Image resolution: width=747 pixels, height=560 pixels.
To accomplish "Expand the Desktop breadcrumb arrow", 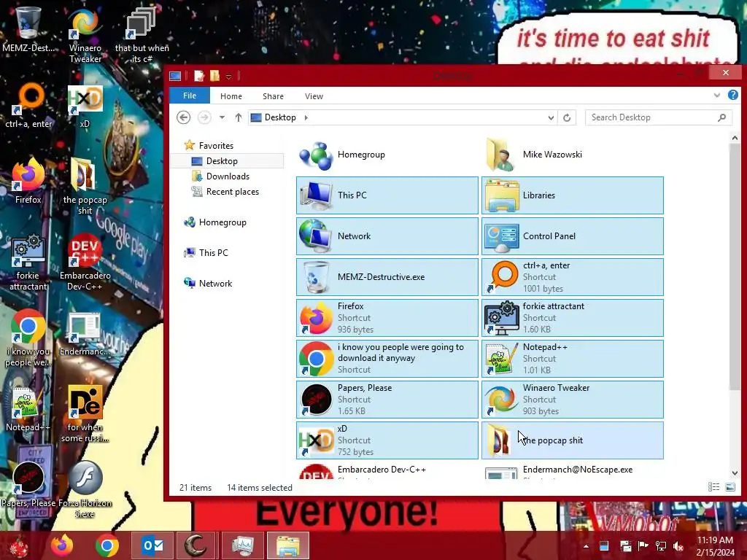I will (306, 117).
